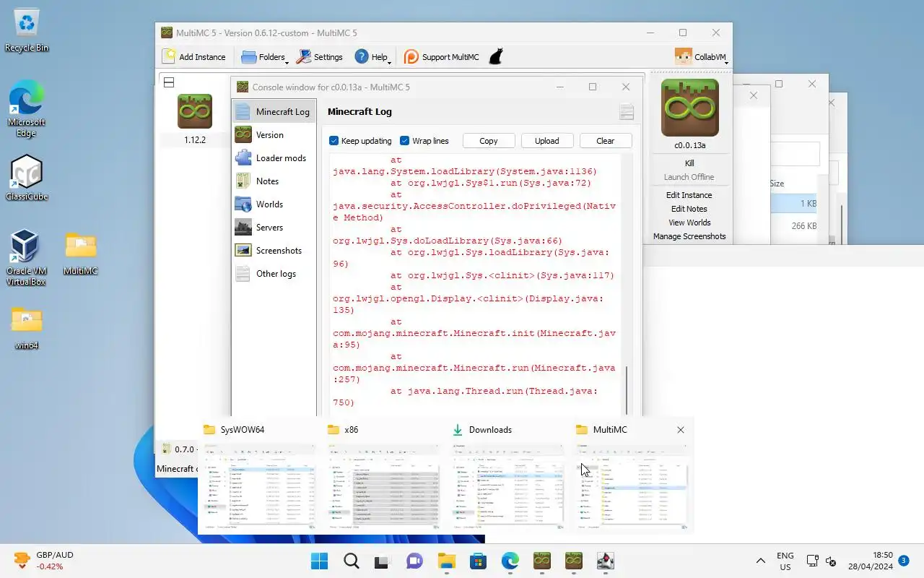Click the c0.0.13a instance large icon

point(689,108)
